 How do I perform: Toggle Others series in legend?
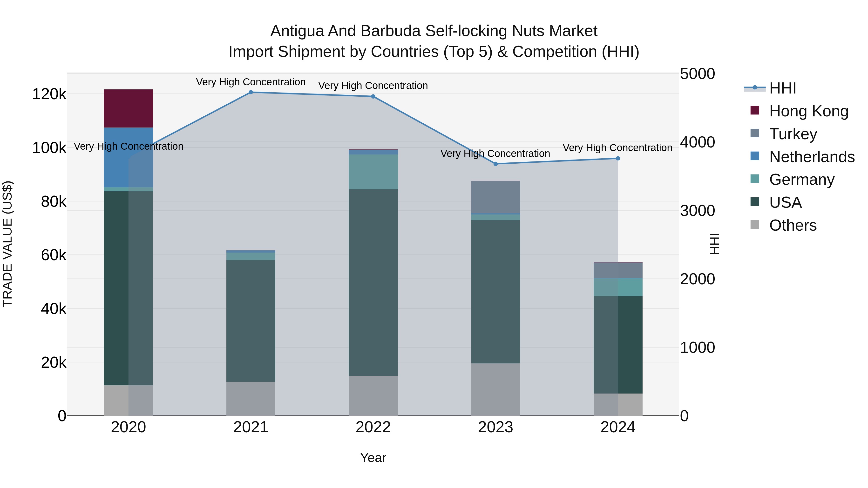tap(784, 225)
